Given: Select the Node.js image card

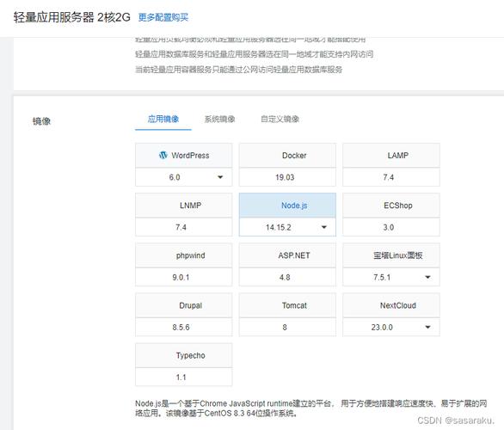Looking at the screenshot, I should coord(287,206).
